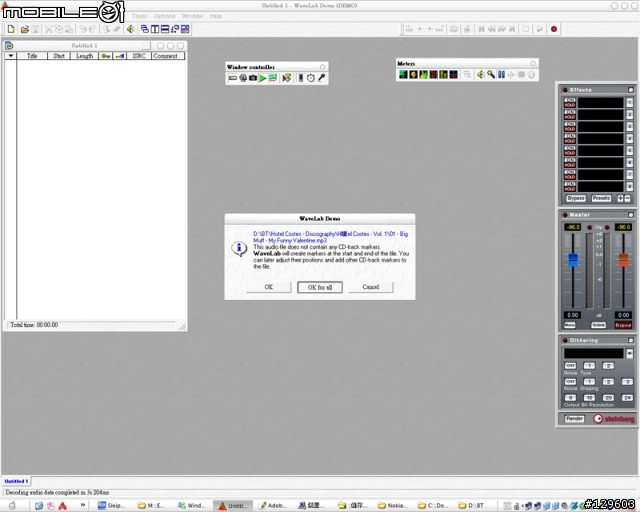Click the spectrum meter icon in Meters
Screen dimensions: 640x512
point(423,74)
